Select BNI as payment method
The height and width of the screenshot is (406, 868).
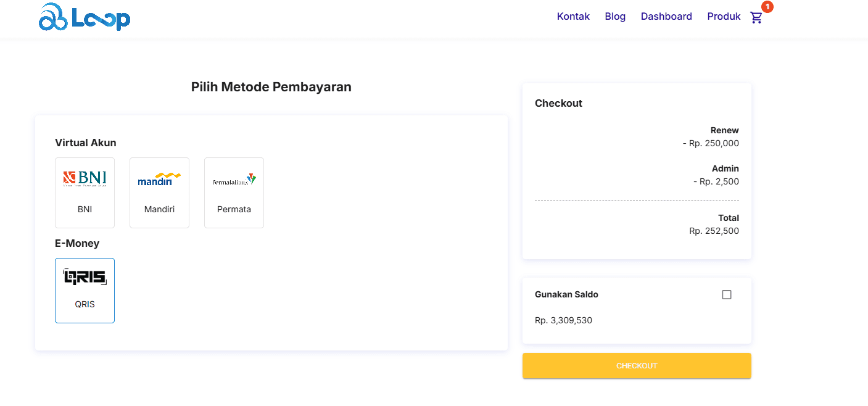[x=85, y=193]
